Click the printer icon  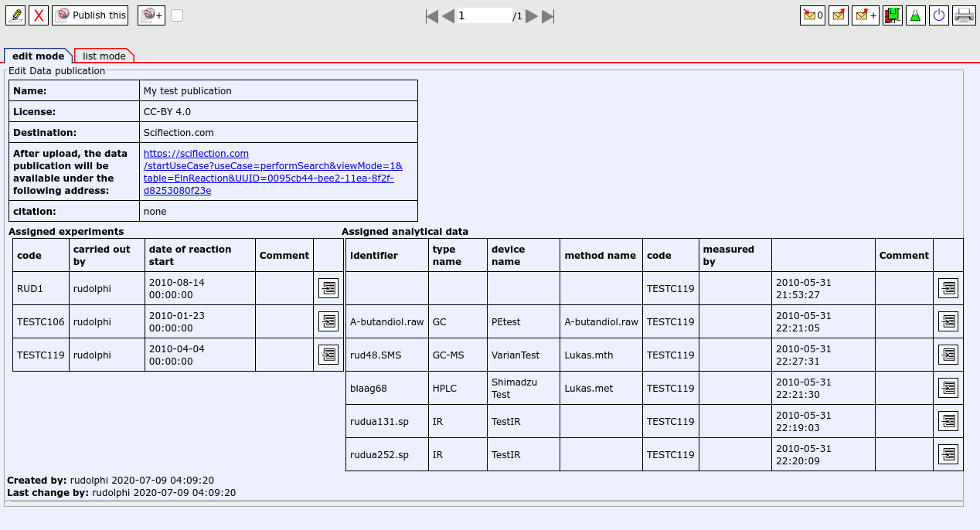pyautogui.click(x=964, y=15)
